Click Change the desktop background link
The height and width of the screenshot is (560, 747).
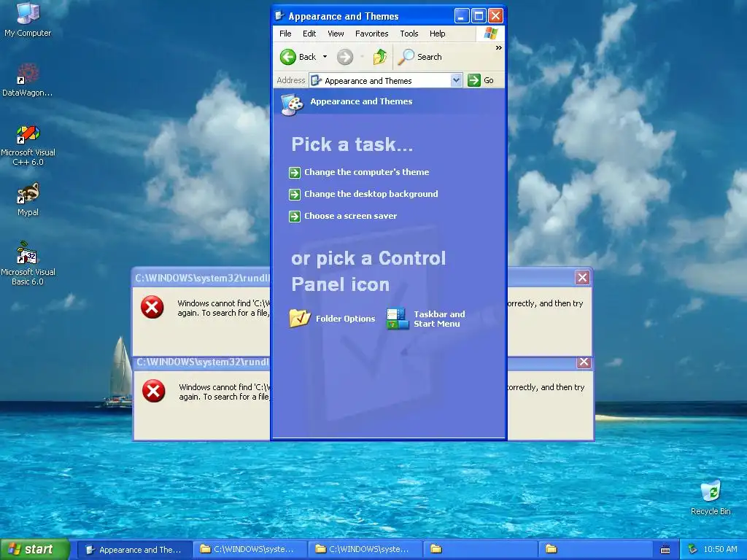click(371, 194)
